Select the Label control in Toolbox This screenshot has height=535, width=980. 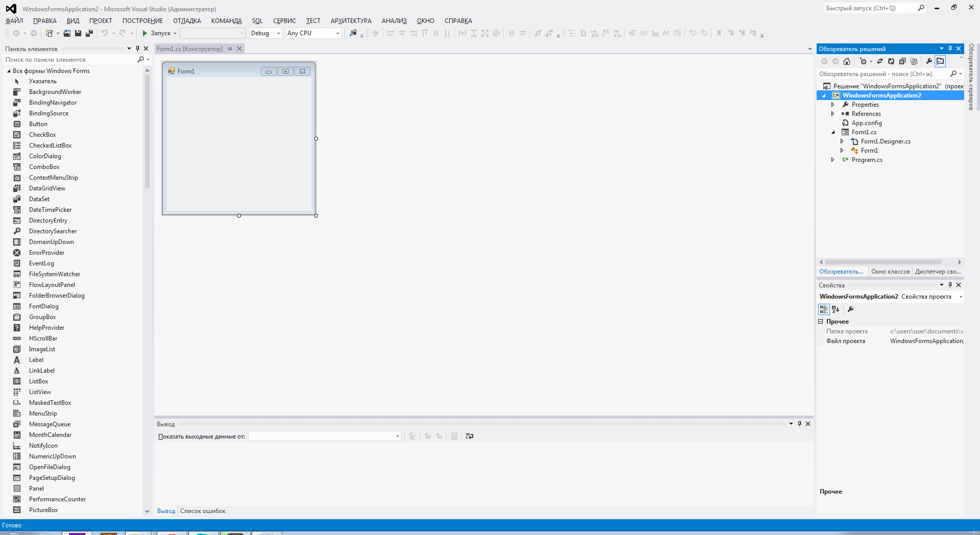tap(36, 360)
